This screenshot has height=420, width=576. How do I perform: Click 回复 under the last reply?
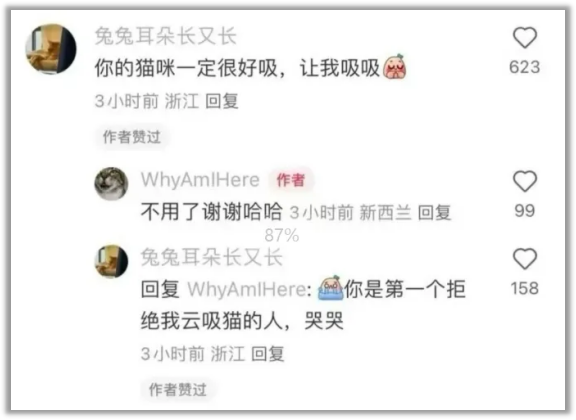pos(268,354)
